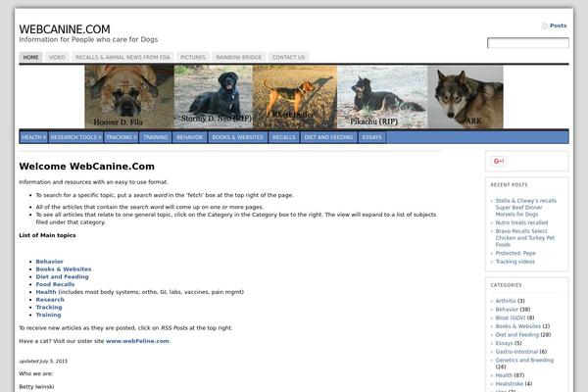Click the site search field
The width and height of the screenshot is (588, 392).
(528, 43)
